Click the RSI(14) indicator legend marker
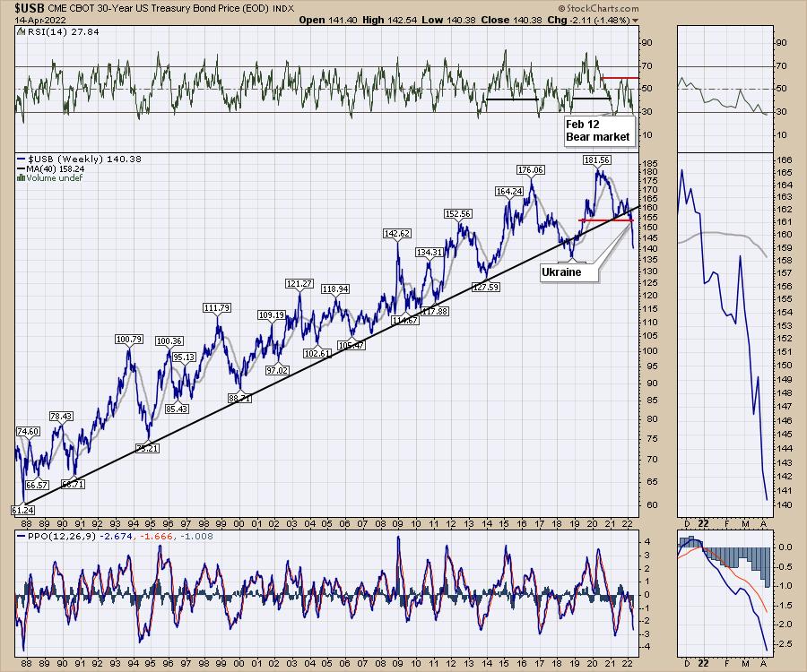 pos(20,32)
